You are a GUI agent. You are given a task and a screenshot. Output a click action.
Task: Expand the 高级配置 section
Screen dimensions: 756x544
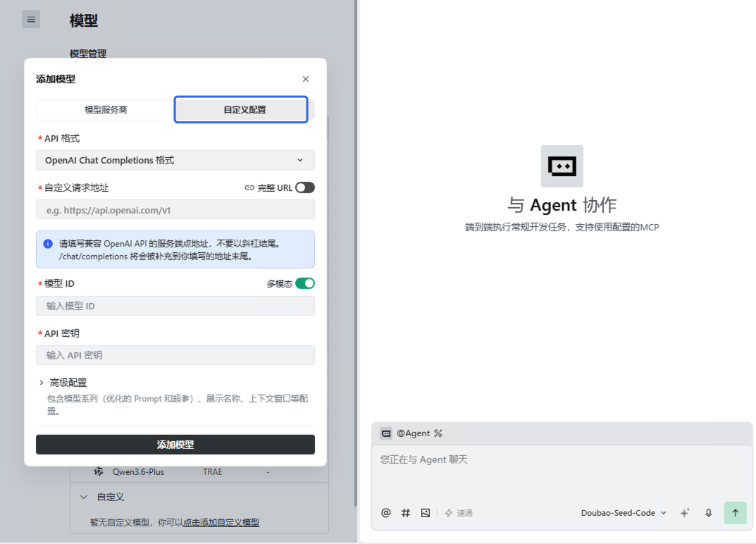pyautogui.click(x=63, y=383)
